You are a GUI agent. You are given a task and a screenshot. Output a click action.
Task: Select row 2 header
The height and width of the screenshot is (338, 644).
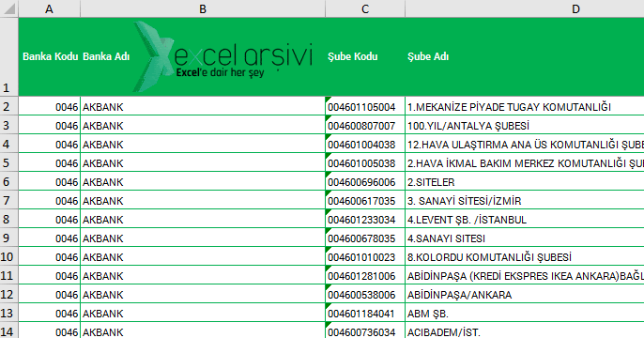click(9, 106)
